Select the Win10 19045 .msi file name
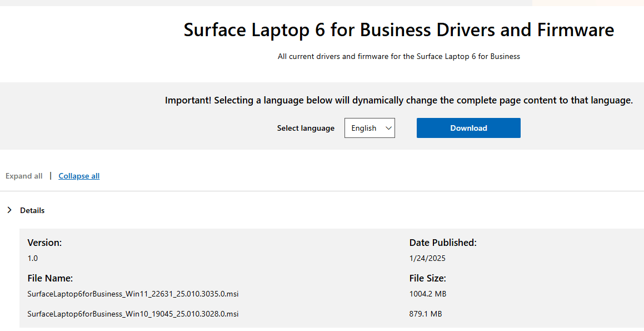The height and width of the screenshot is (331, 644). tap(133, 314)
